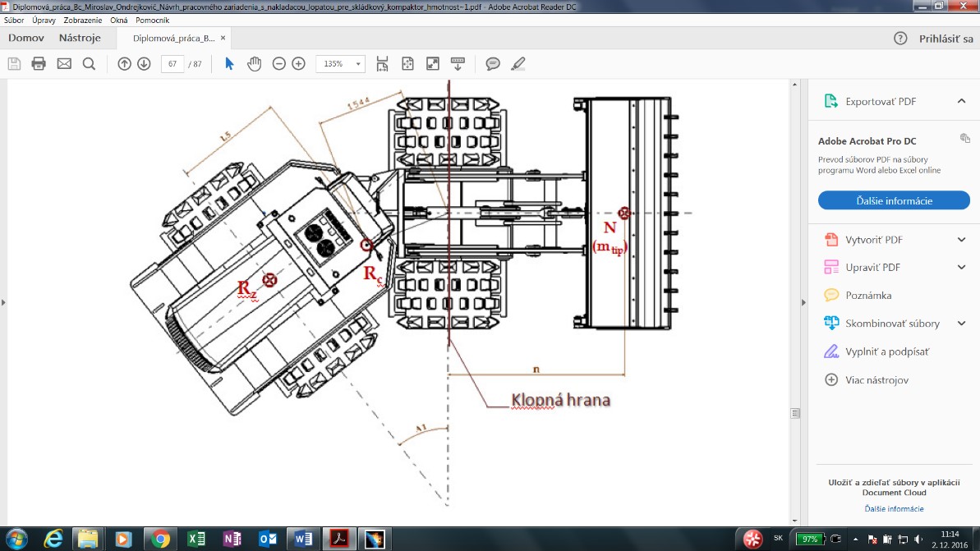Collapse the Exportovať PDF panel
Image resolution: width=980 pixels, height=551 pixels.
(961, 101)
